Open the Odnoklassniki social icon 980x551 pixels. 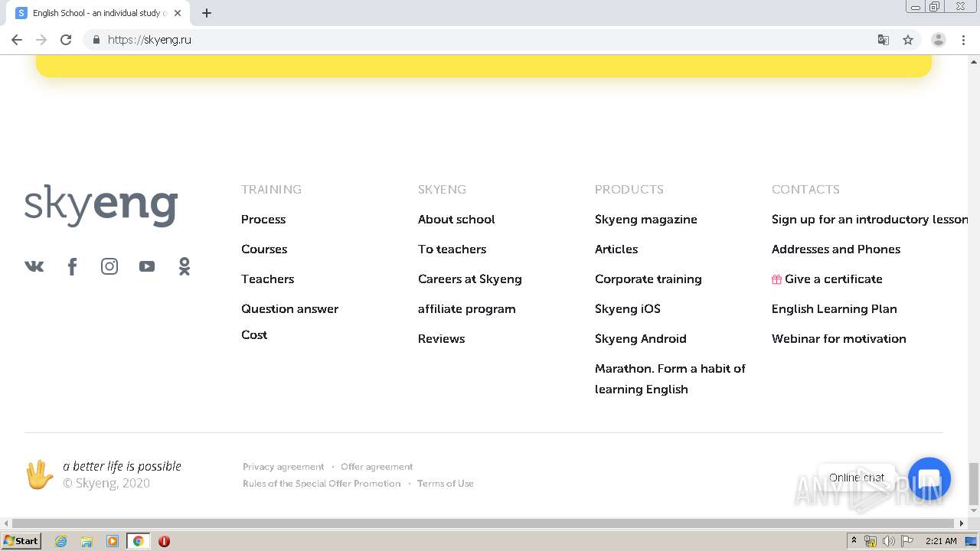185,266
